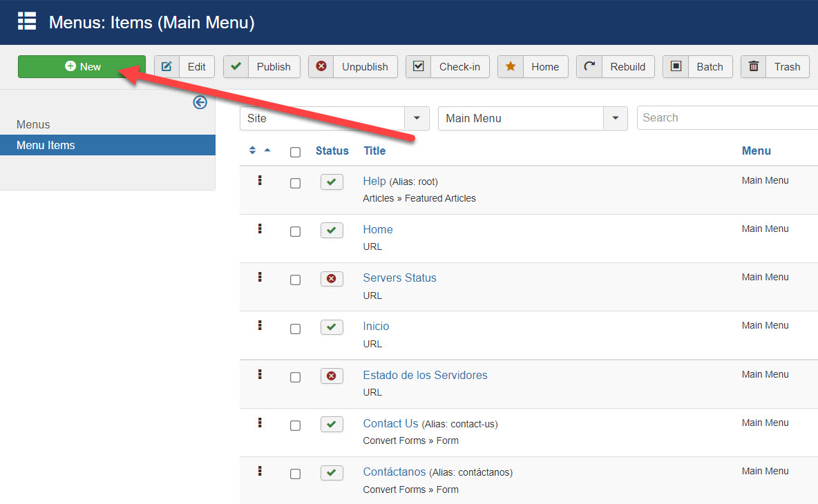Click the Trash can icon
The width and height of the screenshot is (818, 504).
click(x=754, y=67)
